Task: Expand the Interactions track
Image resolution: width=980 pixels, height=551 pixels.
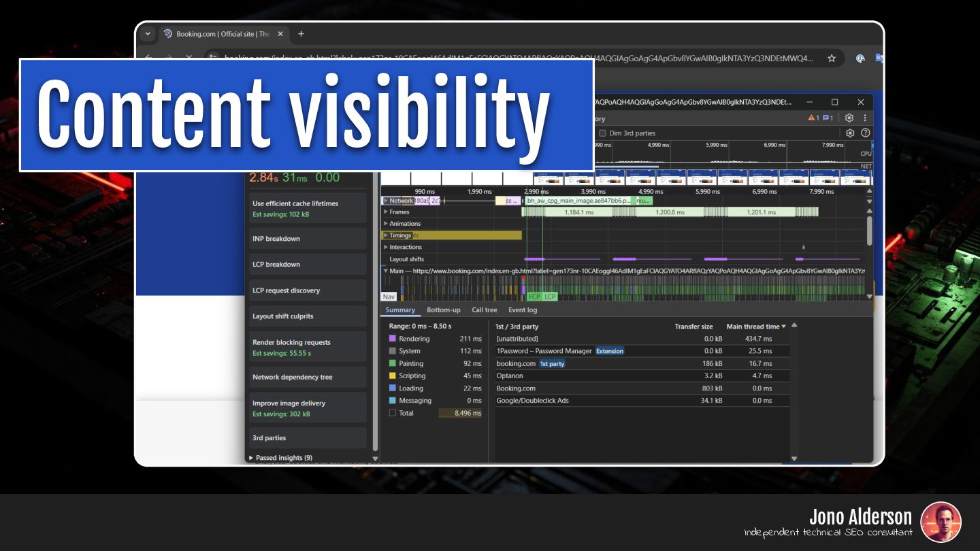Action: coord(386,247)
